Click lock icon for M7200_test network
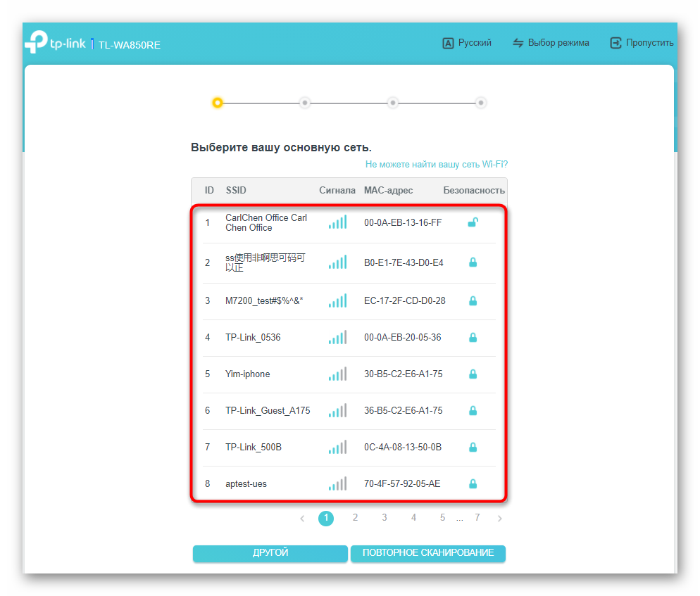This screenshot has height=596, width=700. [x=473, y=300]
